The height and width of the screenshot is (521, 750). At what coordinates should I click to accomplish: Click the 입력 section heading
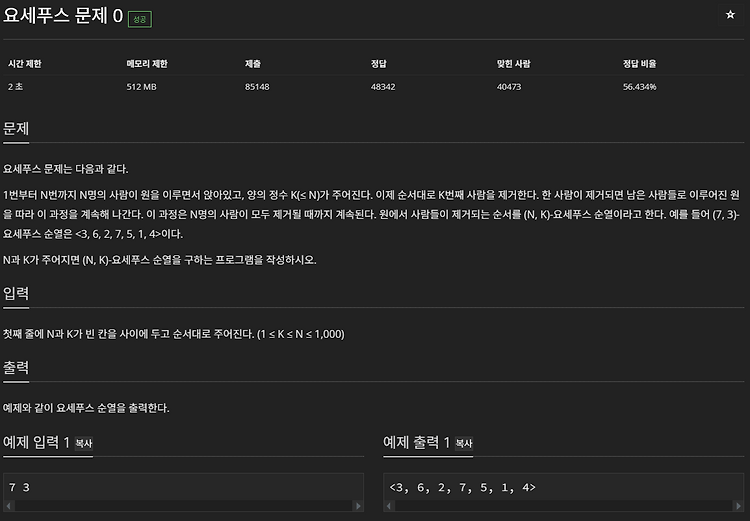click(16, 293)
